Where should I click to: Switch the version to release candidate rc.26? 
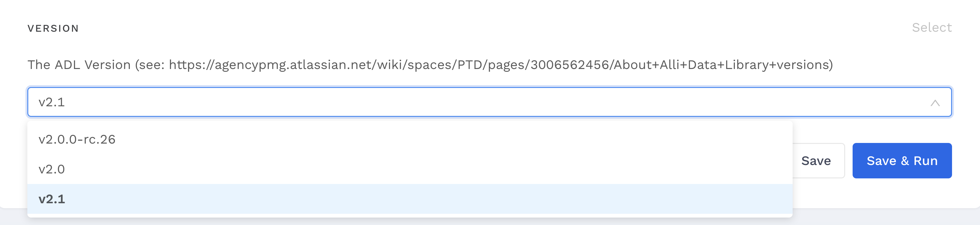coord(410,139)
